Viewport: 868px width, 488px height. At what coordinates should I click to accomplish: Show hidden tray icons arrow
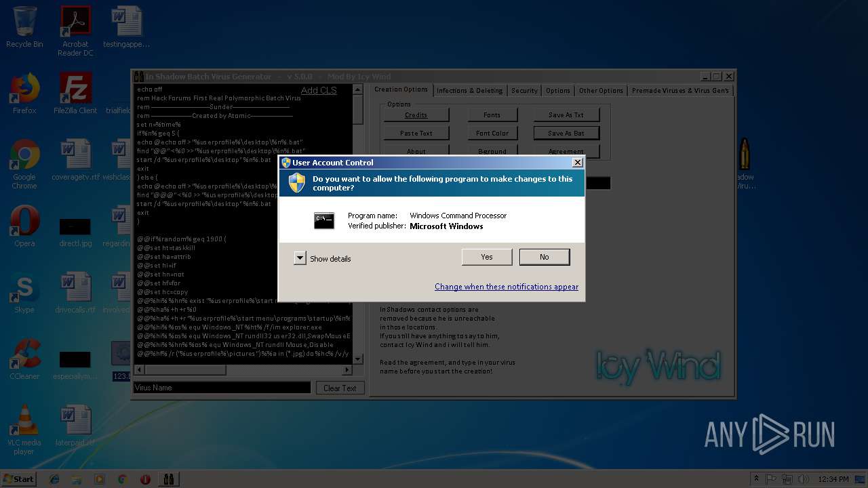(755, 479)
